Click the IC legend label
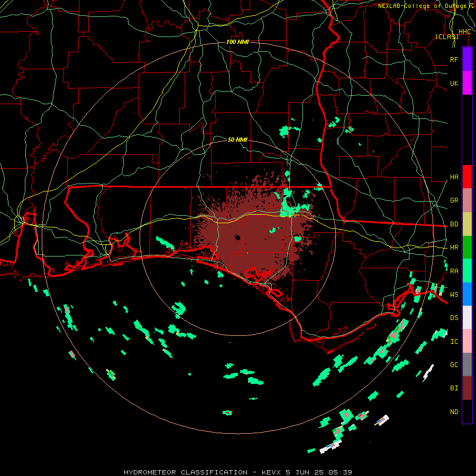Image resolution: width=476 pixels, height=476 pixels. point(454,342)
